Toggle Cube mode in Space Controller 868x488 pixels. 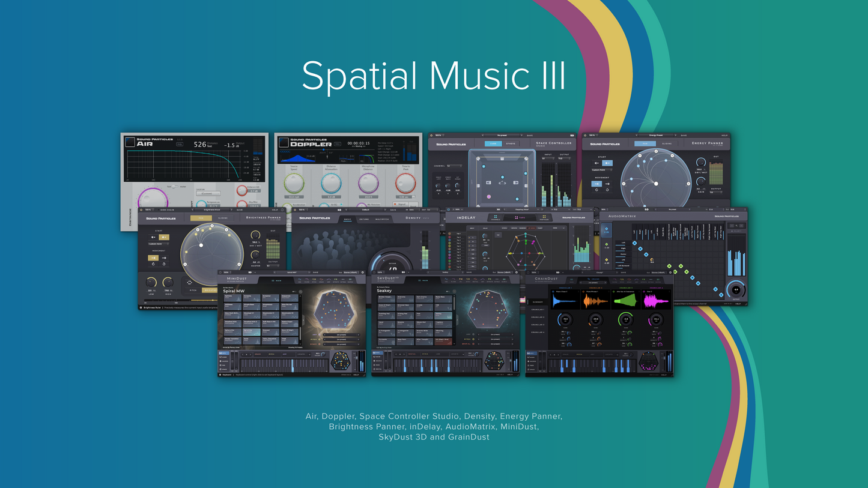tap(494, 143)
